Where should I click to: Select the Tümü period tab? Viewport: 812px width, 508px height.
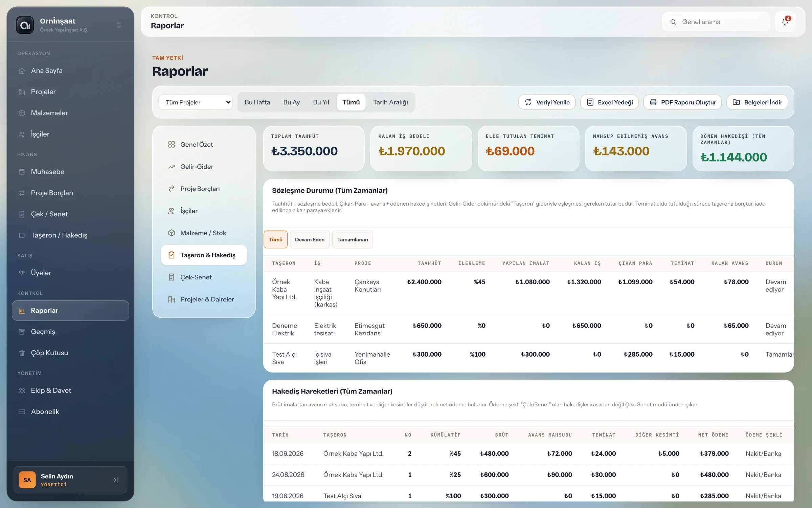click(x=351, y=102)
